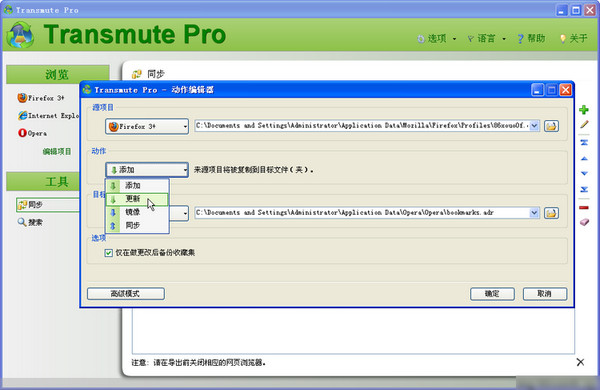Click the 编辑项目 link
The height and width of the screenshot is (390, 600).
(57, 152)
